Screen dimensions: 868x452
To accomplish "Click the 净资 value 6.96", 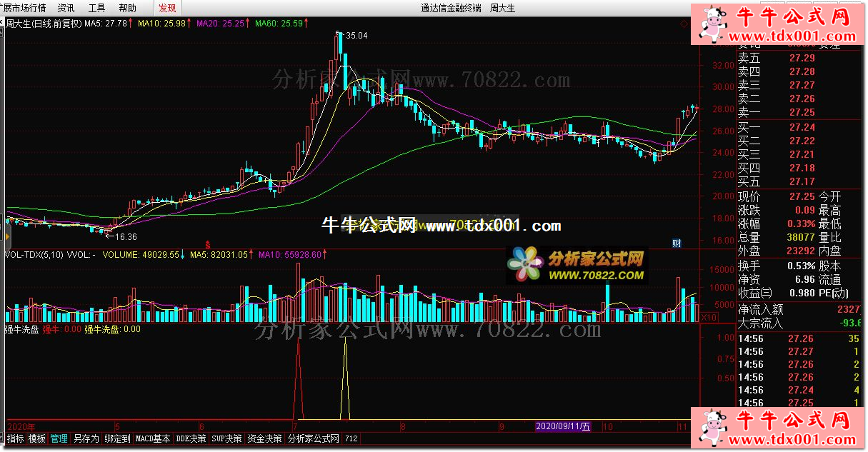I will pyautogui.click(x=805, y=280).
